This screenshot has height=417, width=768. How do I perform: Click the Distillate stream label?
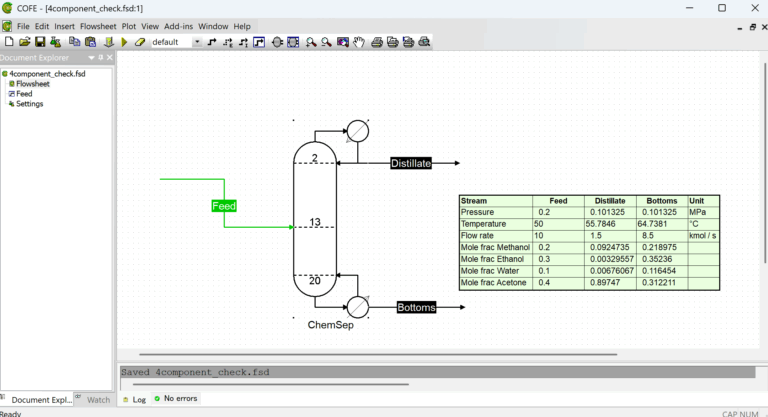point(411,163)
